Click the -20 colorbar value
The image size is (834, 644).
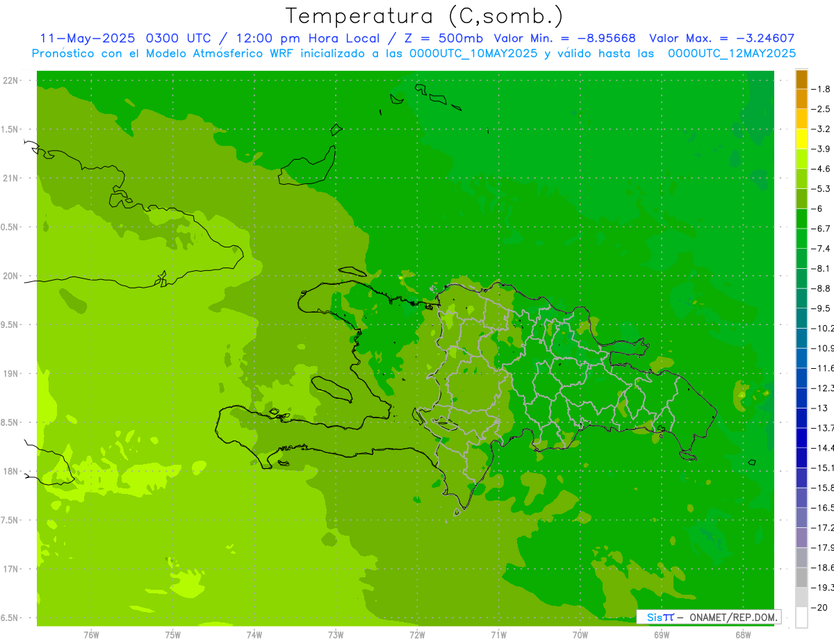coord(820,607)
